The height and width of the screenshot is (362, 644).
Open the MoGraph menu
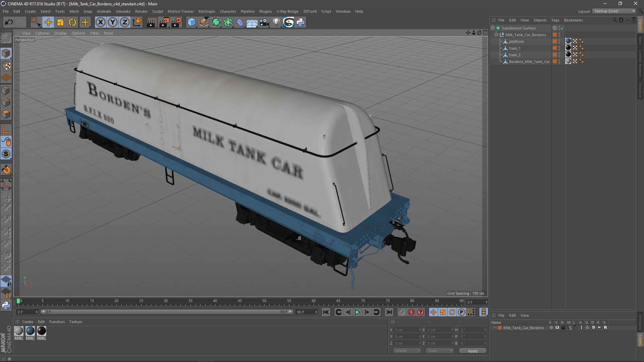click(x=207, y=11)
